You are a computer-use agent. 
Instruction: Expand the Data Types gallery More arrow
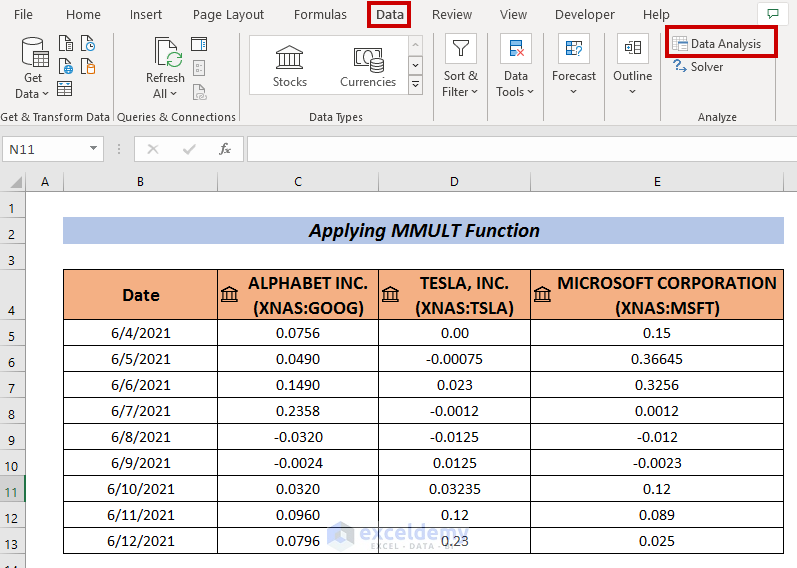415,84
